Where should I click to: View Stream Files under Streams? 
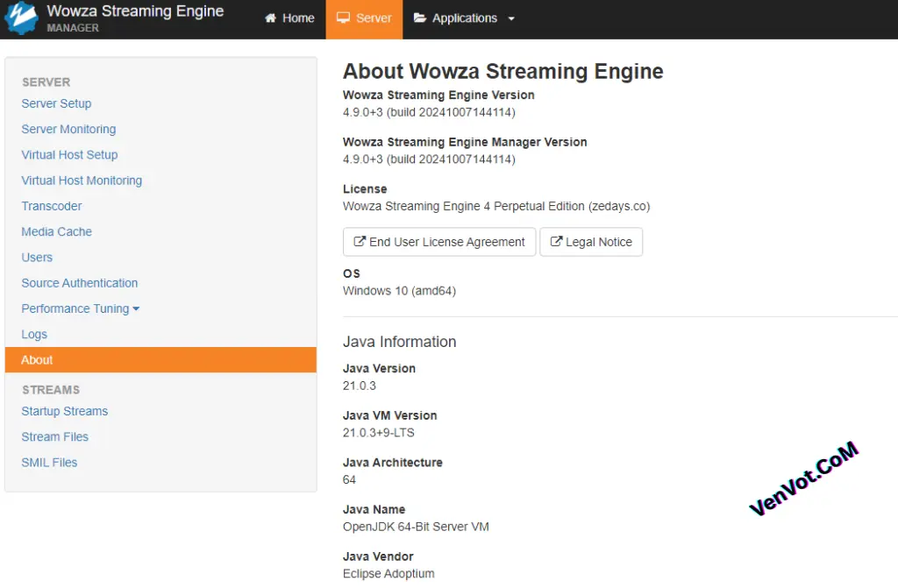tap(54, 436)
